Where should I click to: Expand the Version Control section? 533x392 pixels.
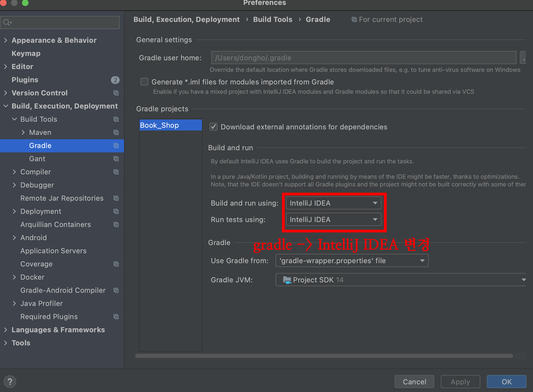point(5,93)
